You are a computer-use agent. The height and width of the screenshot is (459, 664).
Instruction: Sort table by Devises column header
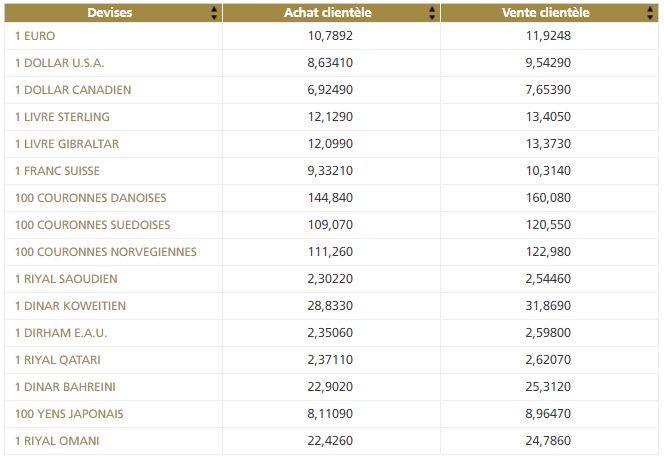coord(110,13)
